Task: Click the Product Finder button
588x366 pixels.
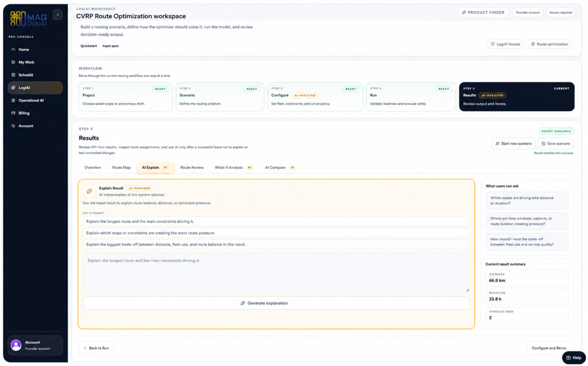Action: click(x=483, y=12)
